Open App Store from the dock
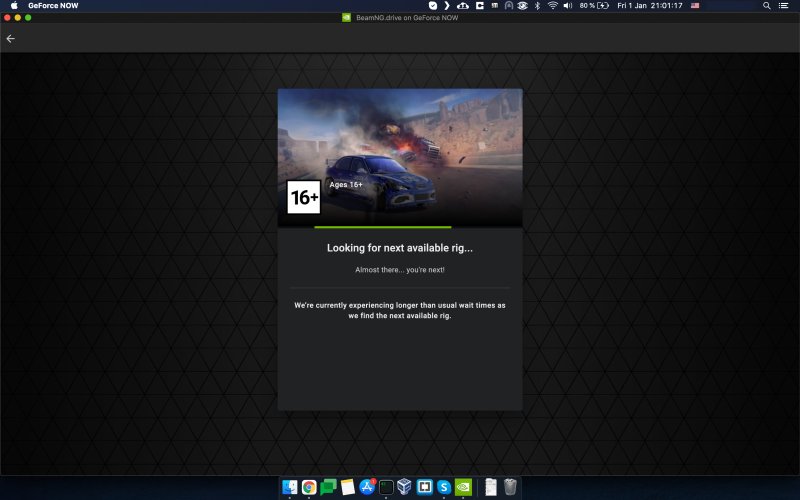Viewport: 800px width, 500px height. pyautogui.click(x=367, y=487)
